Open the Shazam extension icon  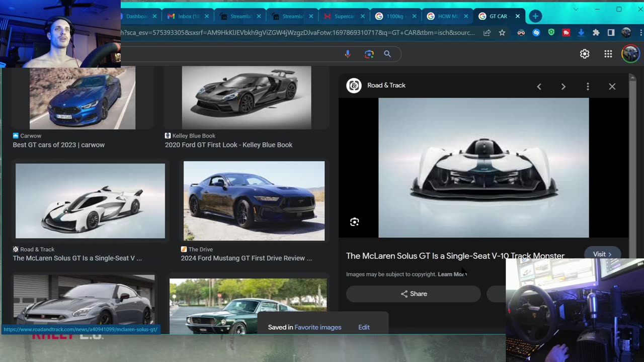[536, 33]
